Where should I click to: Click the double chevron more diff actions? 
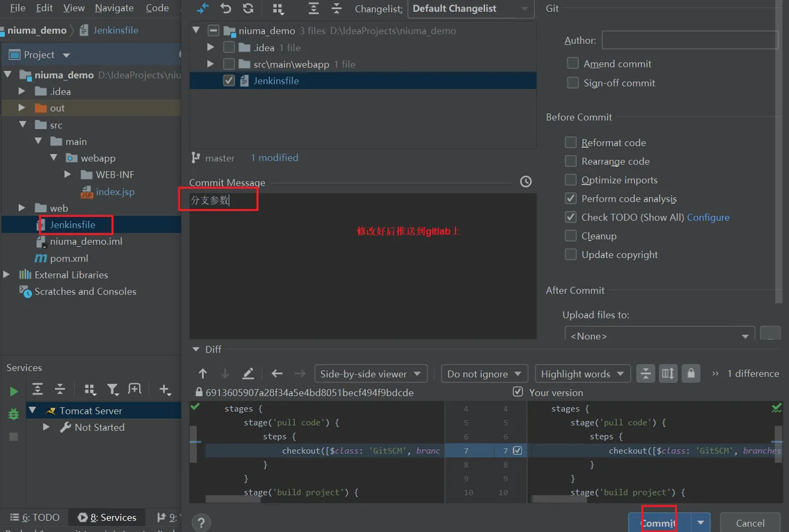click(715, 374)
